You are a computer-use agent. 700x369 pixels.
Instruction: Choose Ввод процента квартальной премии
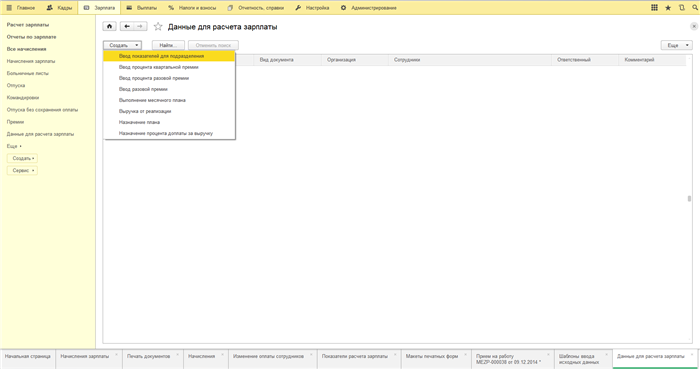(169, 67)
